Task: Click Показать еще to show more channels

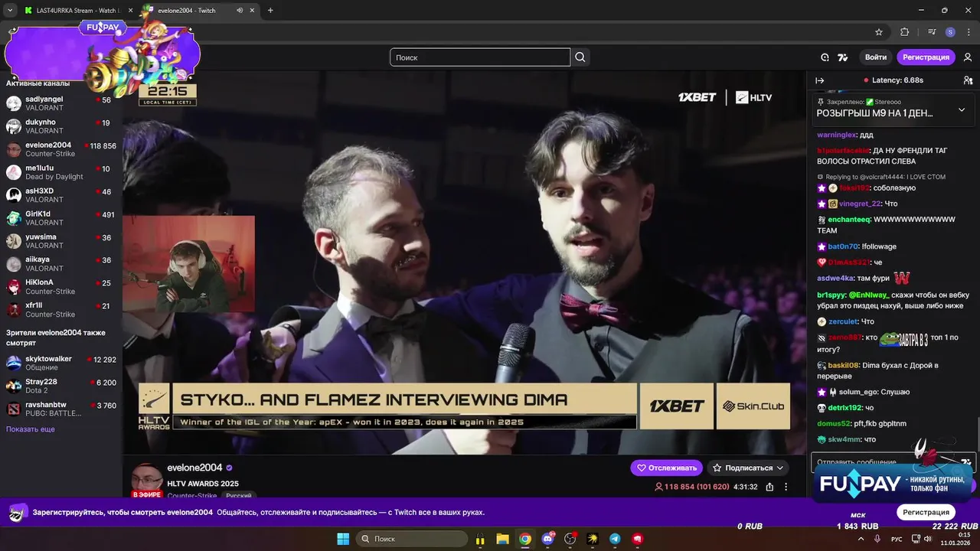Action: (31, 429)
